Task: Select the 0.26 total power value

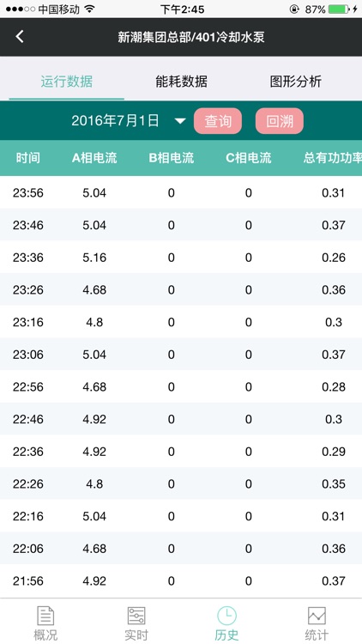Action: pyautogui.click(x=334, y=258)
